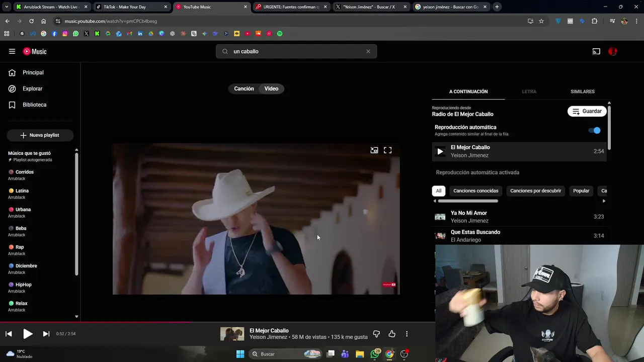Select the Popular filter chip

[581, 191]
